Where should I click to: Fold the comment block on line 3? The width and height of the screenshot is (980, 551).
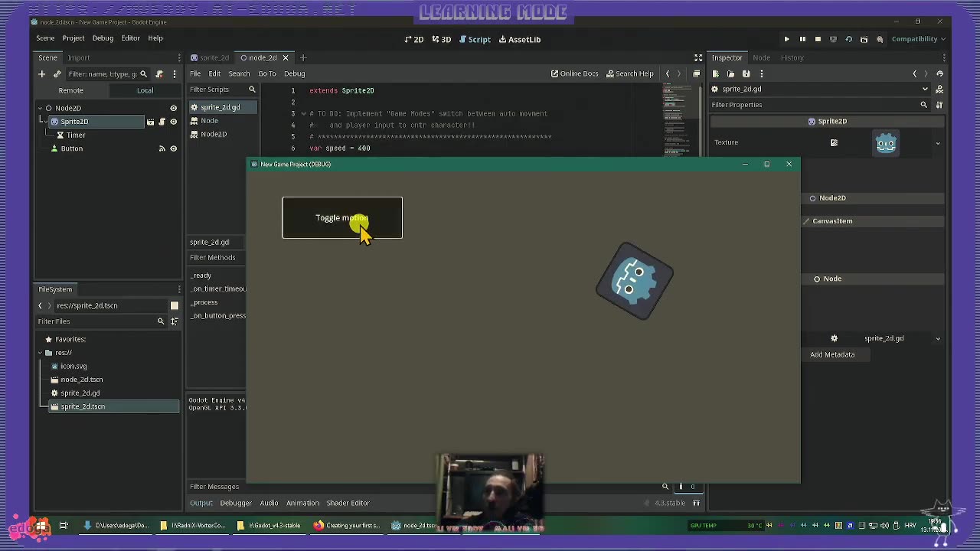(303, 113)
